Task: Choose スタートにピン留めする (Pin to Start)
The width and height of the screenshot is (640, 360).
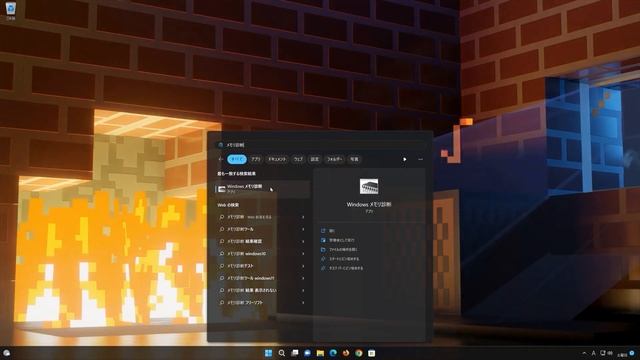Action: (x=340, y=259)
